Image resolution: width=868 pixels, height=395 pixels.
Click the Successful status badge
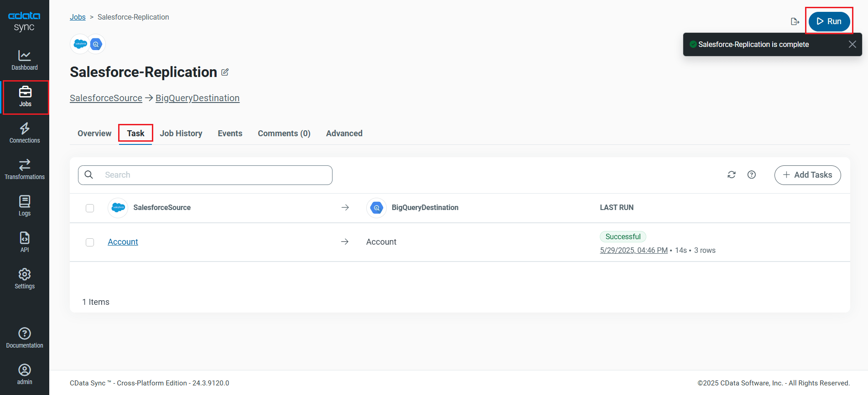[623, 236]
